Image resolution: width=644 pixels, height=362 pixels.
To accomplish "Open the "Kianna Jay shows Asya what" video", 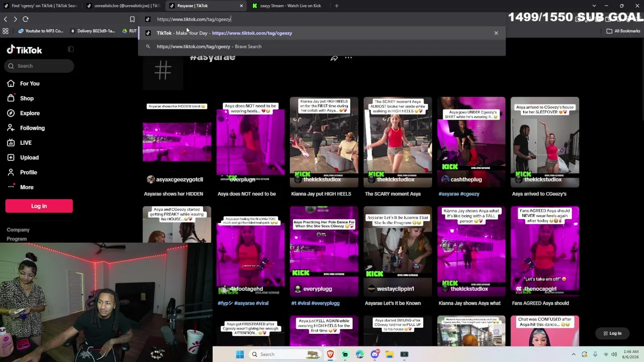I will 471,251.
